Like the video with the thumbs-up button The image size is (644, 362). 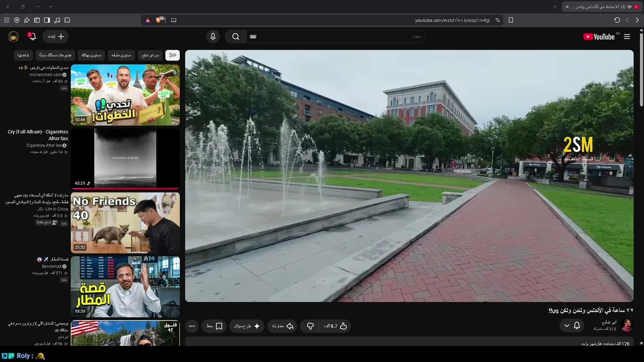click(336, 326)
